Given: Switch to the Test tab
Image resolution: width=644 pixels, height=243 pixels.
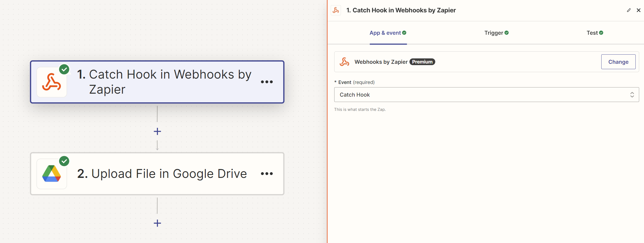Looking at the screenshot, I should coord(595,33).
